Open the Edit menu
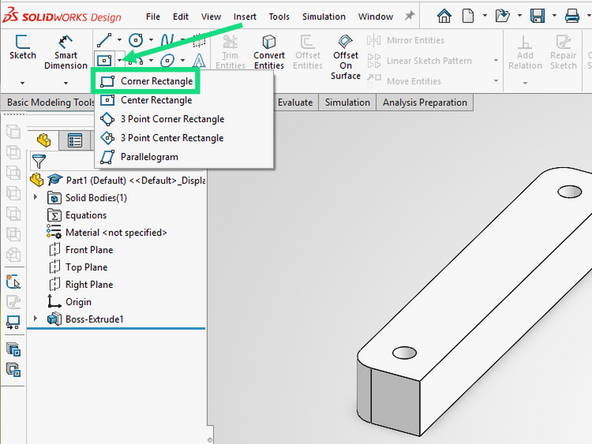This screenshot has height=444, width=592. point(180,17)
